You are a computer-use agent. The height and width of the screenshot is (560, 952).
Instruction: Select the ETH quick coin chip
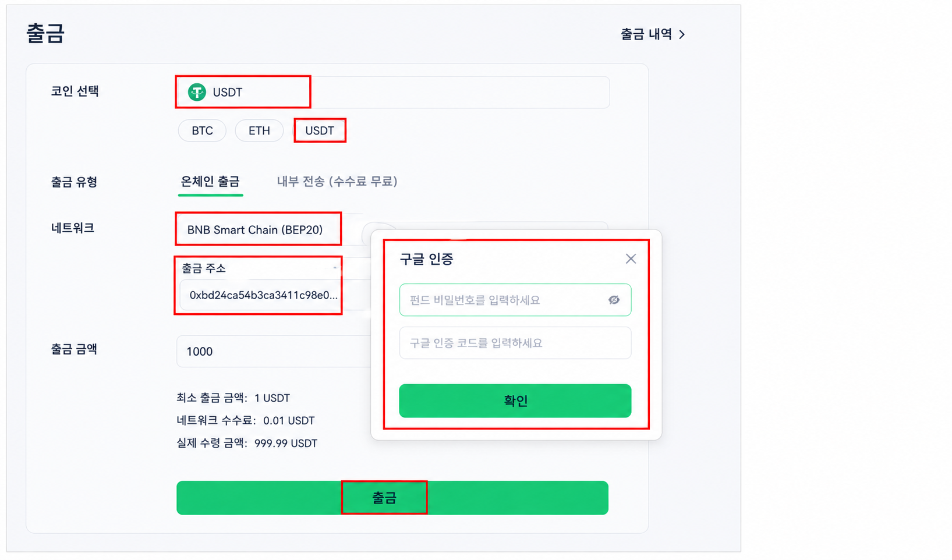pos(259,130)
